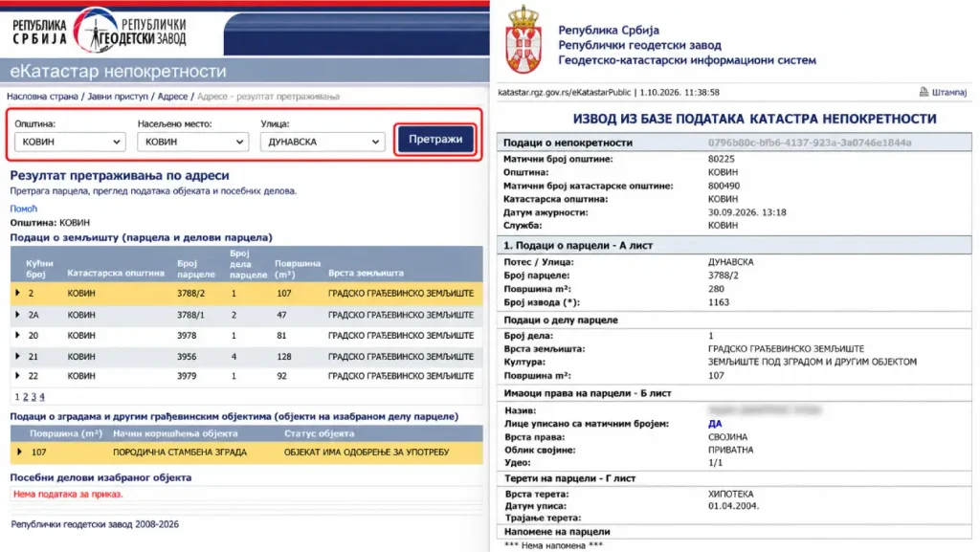Image resolution: width=980 pixels, height=552 pixels.
Task: Click the Катастарска општина column header
Action: pyautogui.click(x=116, y=273)
